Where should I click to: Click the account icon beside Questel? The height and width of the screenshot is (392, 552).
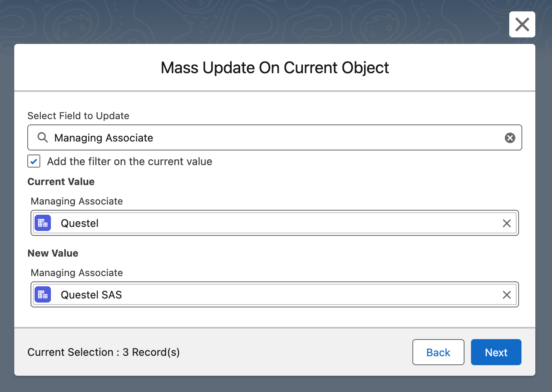(x=43, y=223)
